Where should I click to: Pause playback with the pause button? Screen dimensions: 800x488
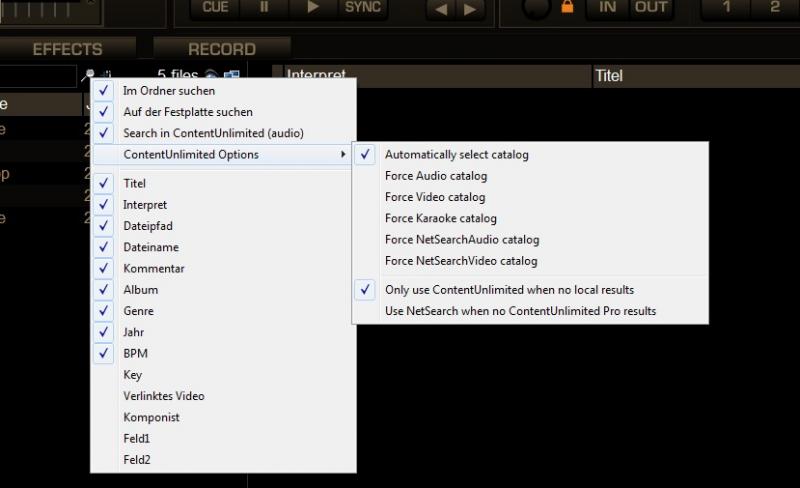(264, 8)
